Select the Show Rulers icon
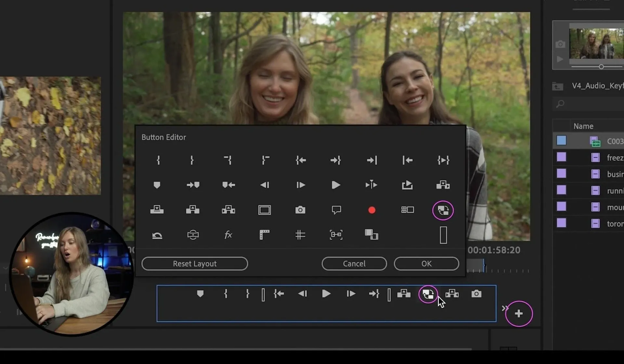624x364 pixels. point(264,235)
